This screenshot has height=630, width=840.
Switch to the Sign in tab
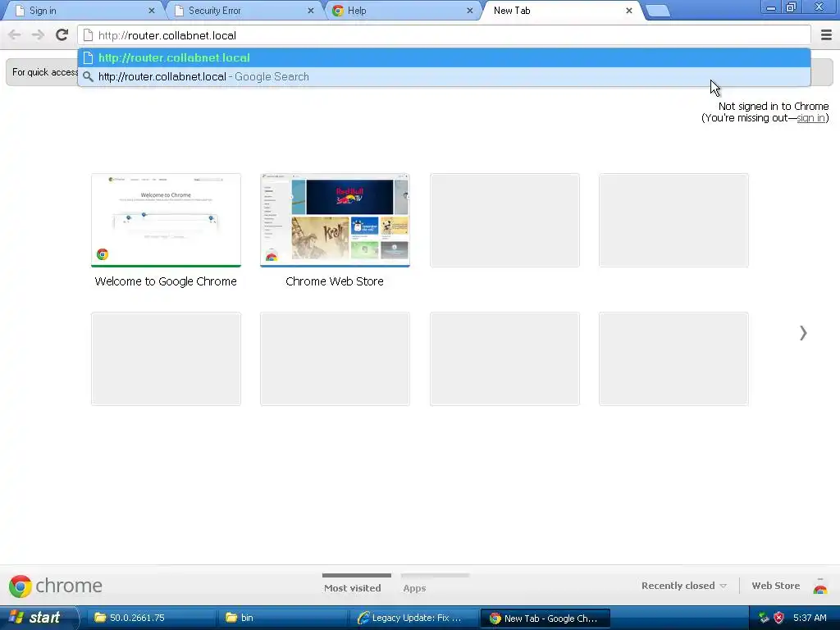[83, 11]
